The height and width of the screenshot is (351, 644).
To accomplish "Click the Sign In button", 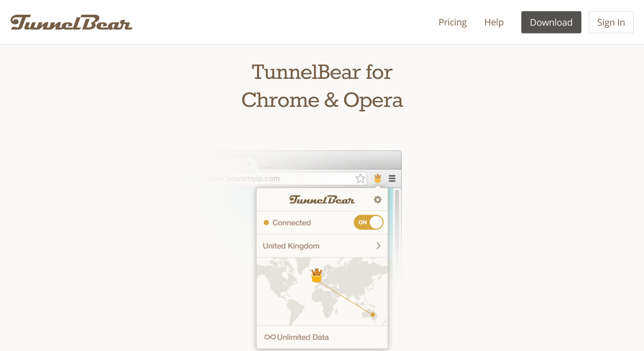I will point(611,22).
